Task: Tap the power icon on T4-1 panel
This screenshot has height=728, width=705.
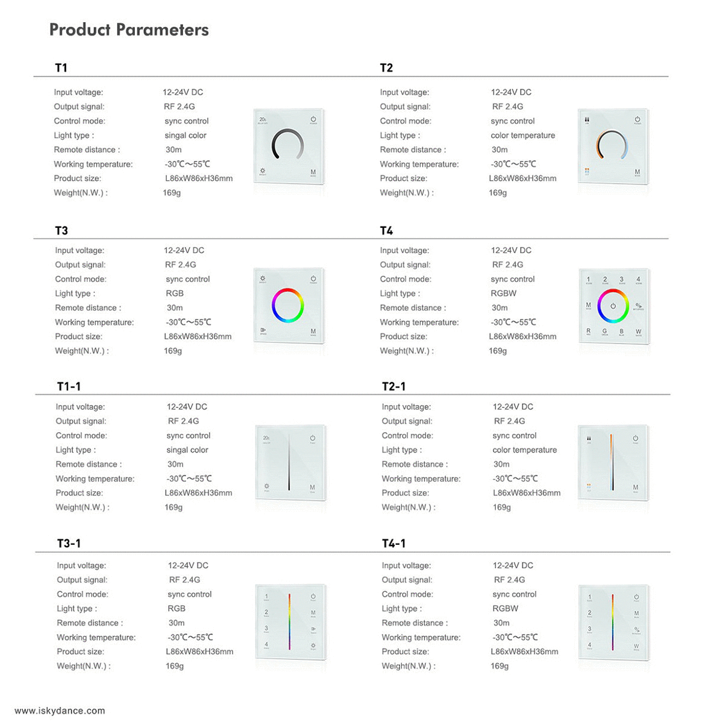Action: pyautogui.click(x=636, y=598)
